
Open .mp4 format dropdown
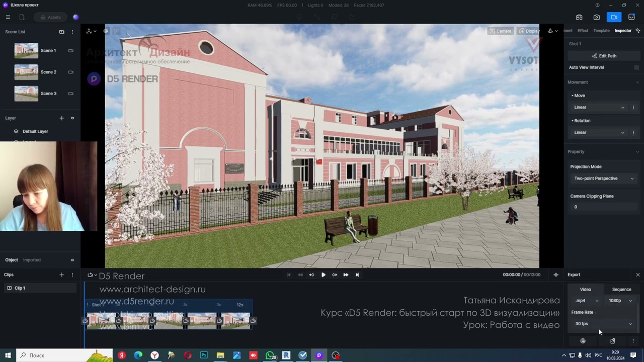tap(587, 301)
